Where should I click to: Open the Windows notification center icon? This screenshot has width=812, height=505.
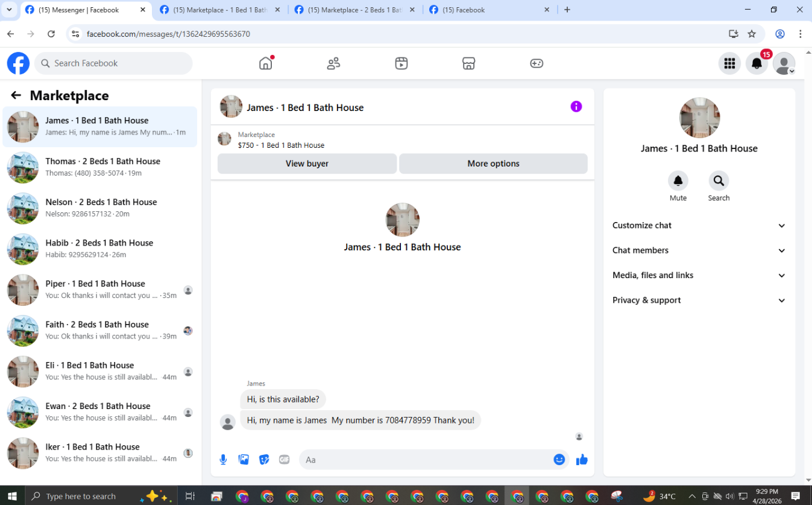pos(796,496)
